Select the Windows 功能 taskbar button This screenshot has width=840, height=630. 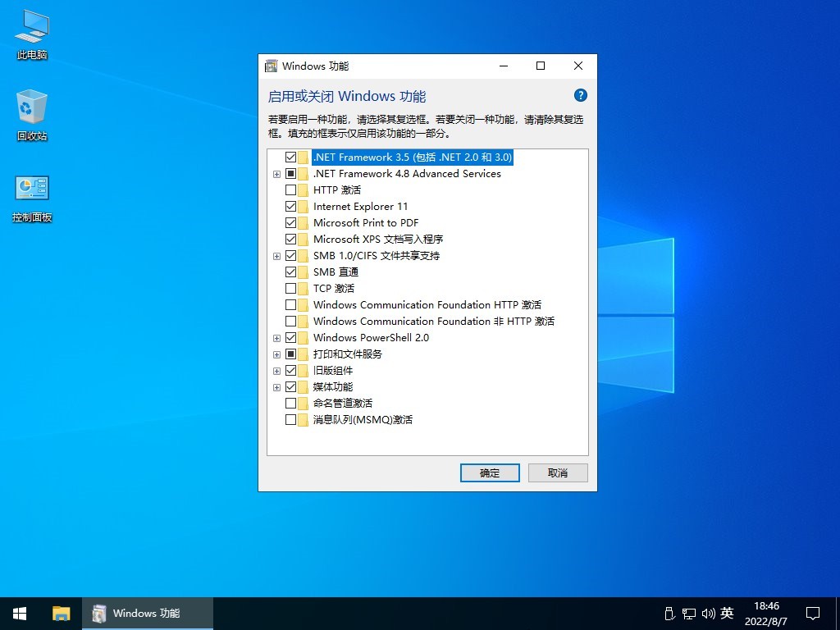click(x=148, y=613)
